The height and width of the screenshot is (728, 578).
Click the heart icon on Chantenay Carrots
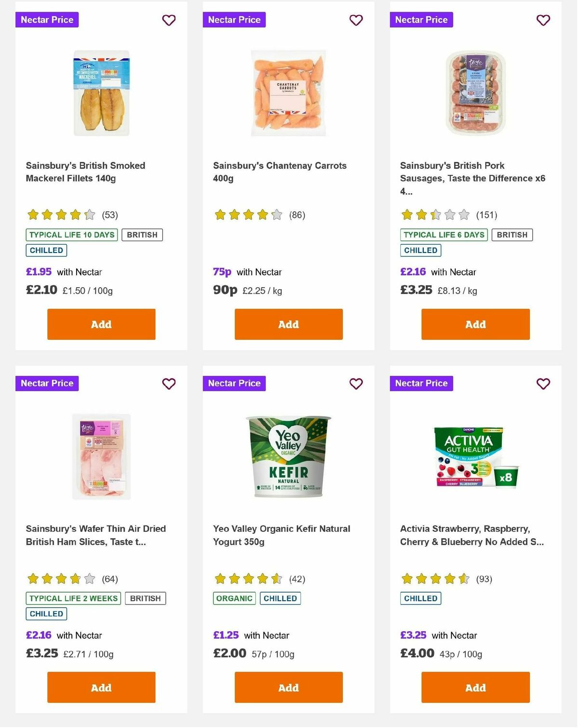click(356, 20)
